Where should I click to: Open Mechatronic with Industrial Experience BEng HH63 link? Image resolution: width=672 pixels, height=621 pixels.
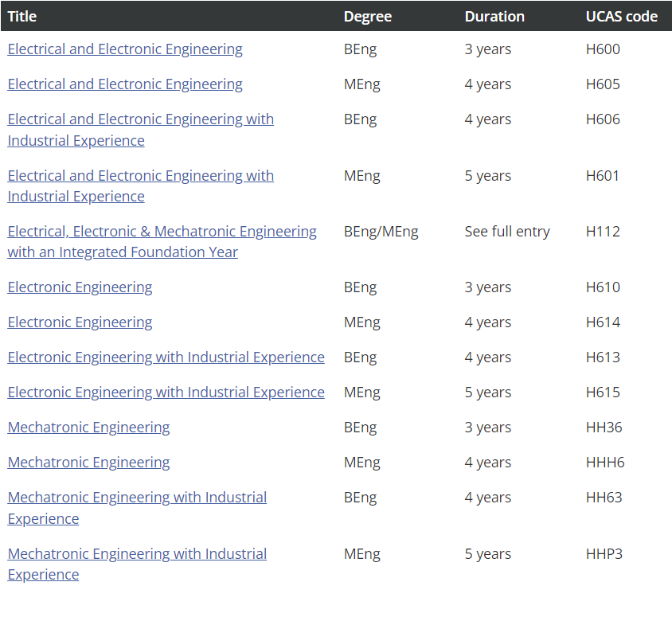tap(137, 498)
